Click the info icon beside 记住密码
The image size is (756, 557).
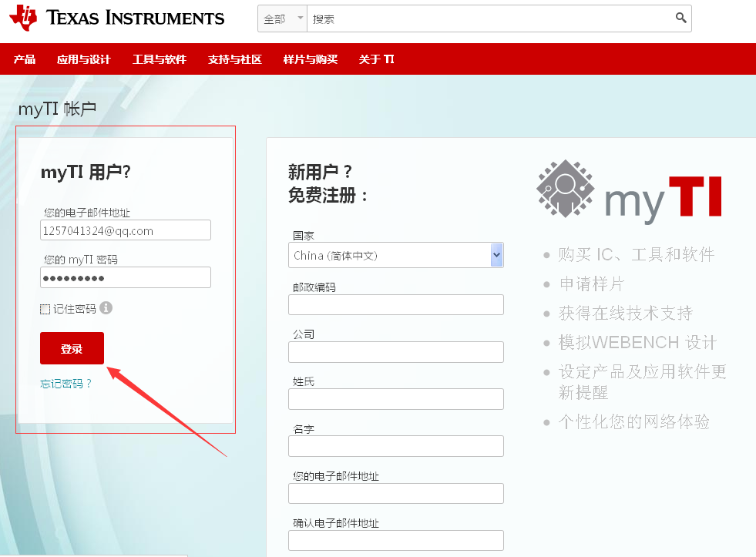(x=104, y=308)
